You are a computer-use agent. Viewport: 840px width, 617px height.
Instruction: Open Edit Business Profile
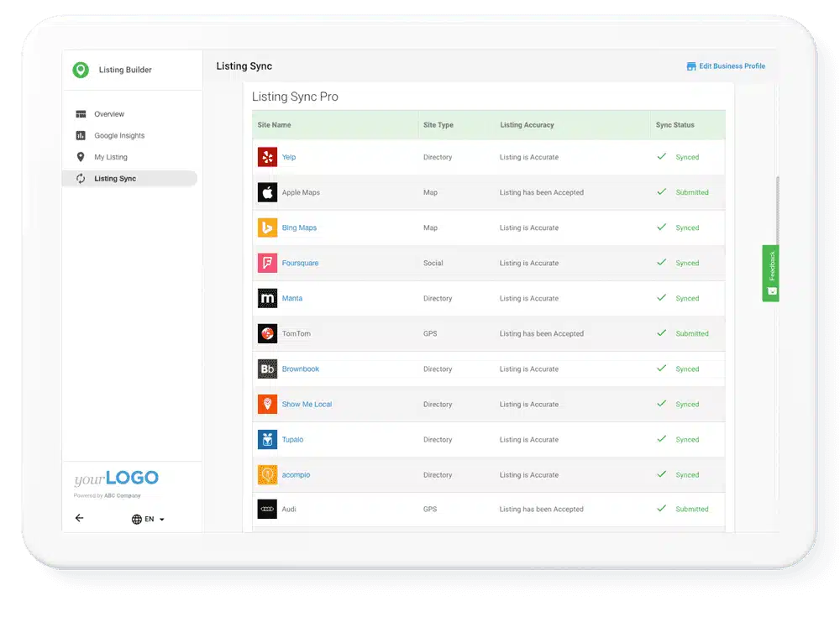click(x=726, y=65)
